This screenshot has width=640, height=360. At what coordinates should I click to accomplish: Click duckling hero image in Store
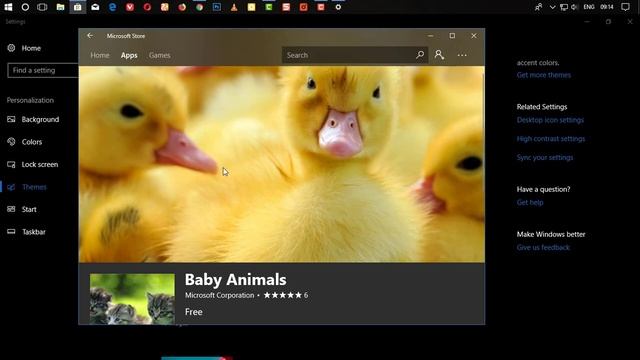(282, 164)
